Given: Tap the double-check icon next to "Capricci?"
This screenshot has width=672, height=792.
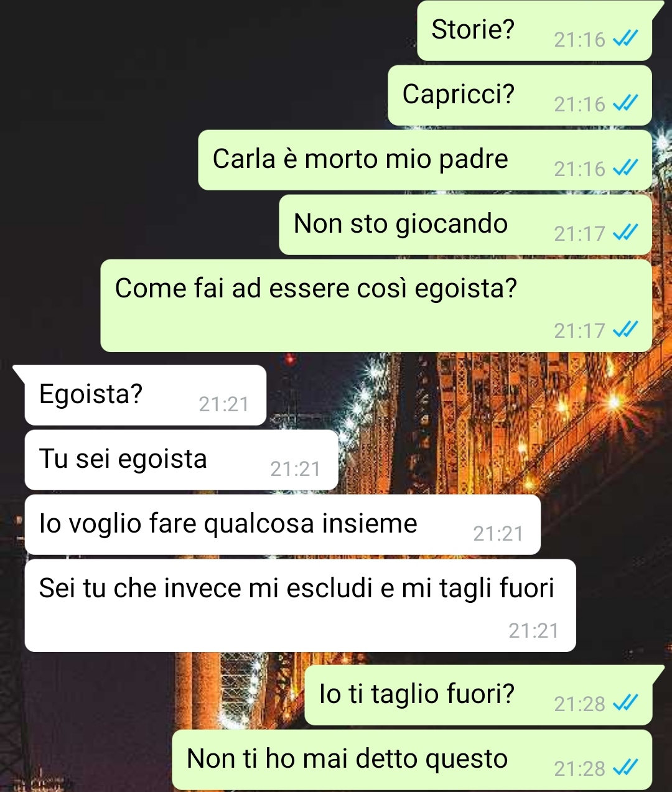Looking at the screenshot, I should pos(625,104).
